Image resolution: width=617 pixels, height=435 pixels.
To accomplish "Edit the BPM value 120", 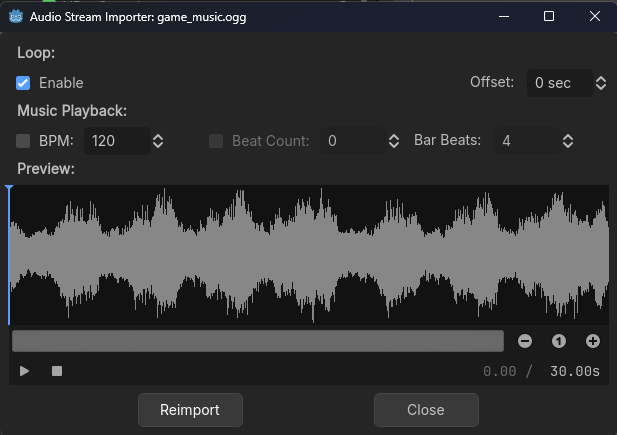I will [117, 141].
